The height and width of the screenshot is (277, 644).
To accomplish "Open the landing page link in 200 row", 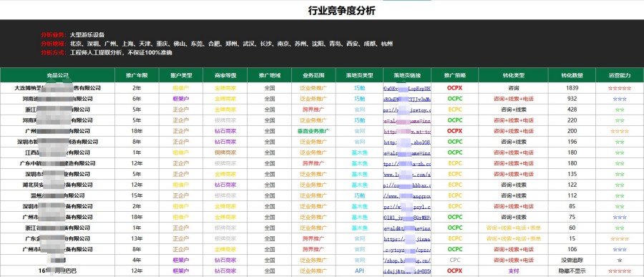I will pos(407,131).
